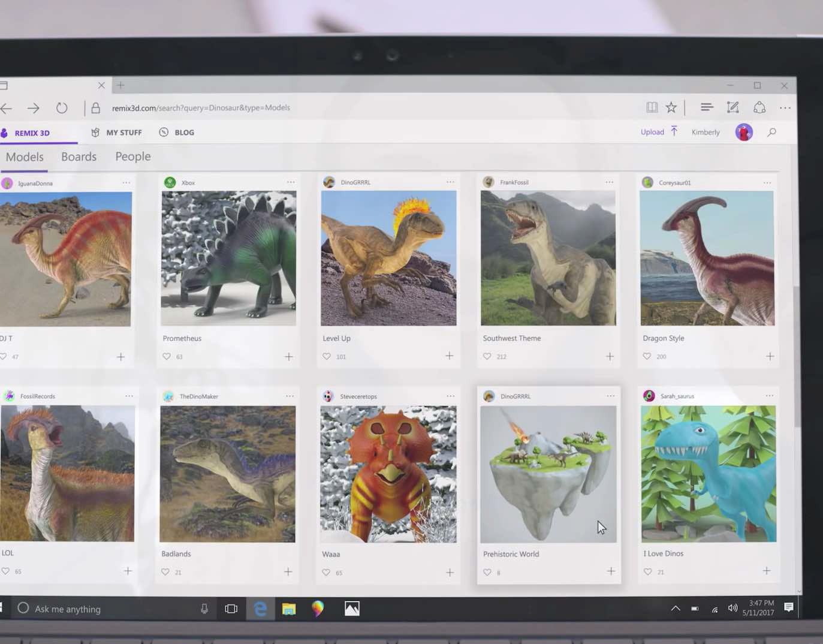
Task: Open more options on the Waaa card
Action: click(x=450, y=396)
